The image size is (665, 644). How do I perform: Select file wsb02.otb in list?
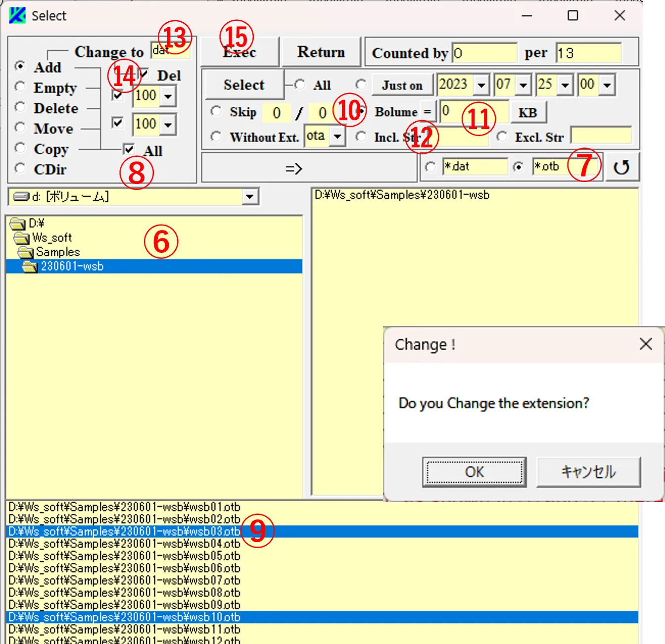point(322,519)
